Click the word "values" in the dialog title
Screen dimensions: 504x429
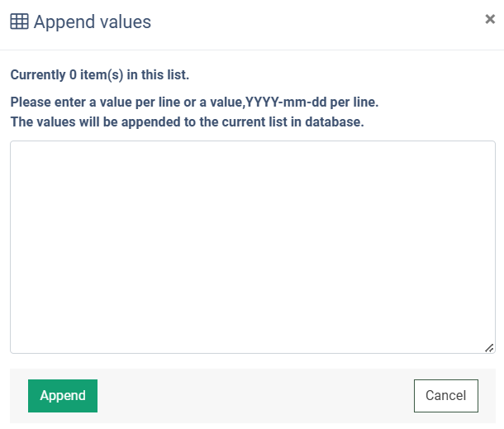(x=126, y=21)
